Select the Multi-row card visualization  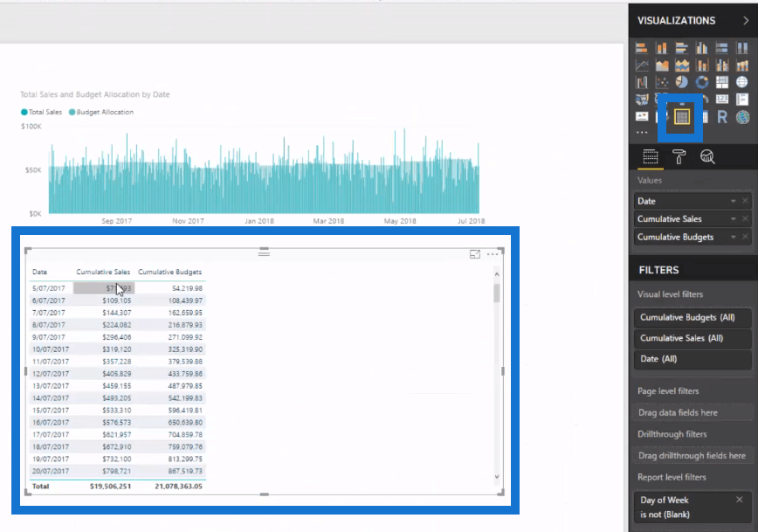point(742,99)
